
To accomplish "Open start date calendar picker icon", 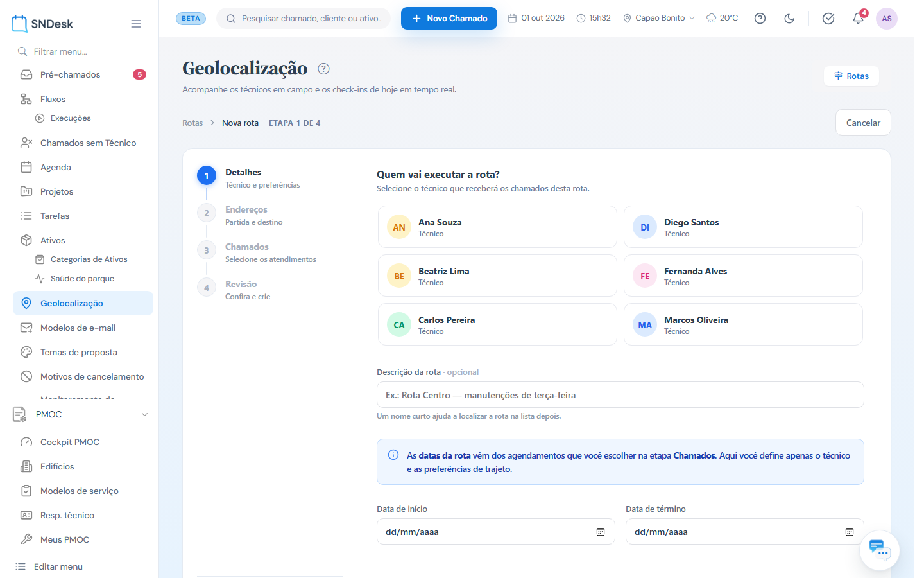I will (x=601, y=532).
